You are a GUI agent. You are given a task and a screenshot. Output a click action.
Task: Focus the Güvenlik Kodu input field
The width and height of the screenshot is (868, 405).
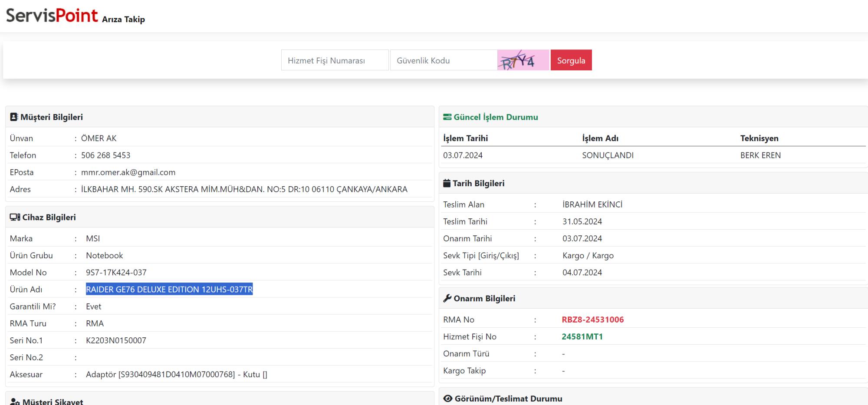(x=443, y=60)
